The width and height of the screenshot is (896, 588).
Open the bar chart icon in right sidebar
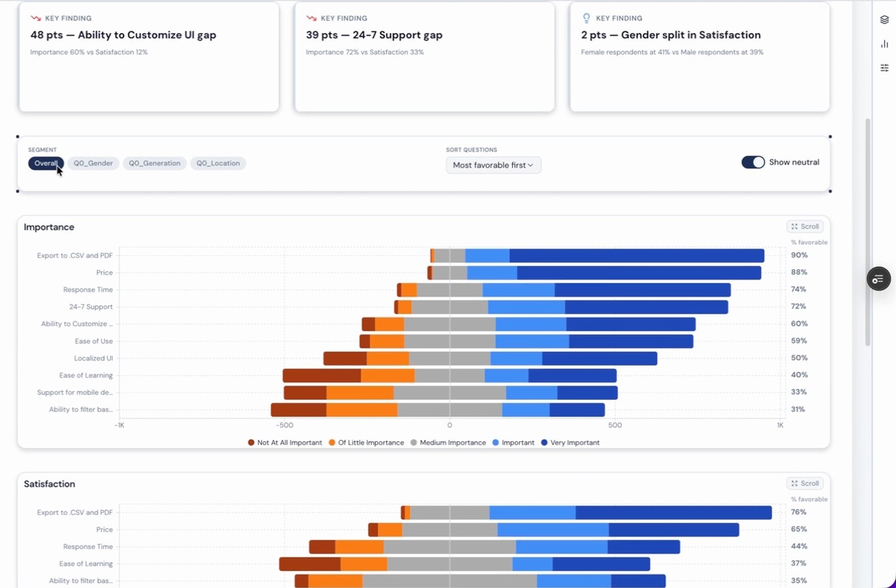[884, 44]
